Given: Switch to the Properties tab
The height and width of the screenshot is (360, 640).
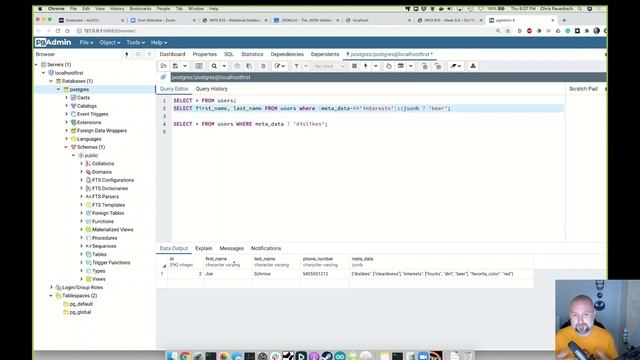Looking at the screenshot, I should pos(204,54).
